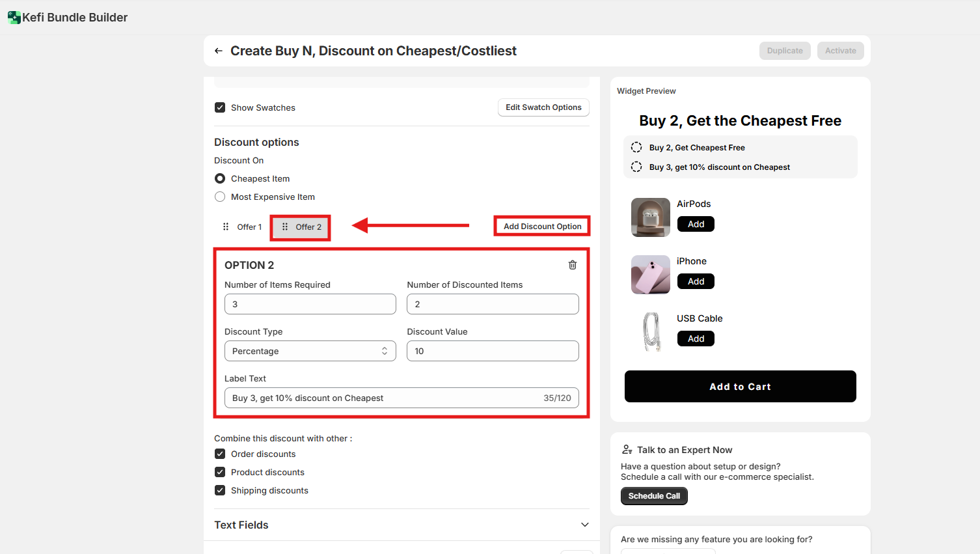The height and width of the screenshot is (554, 980).
Task: Click the Kefi Bundle Builder logo
Action: [x=14, y=18]
